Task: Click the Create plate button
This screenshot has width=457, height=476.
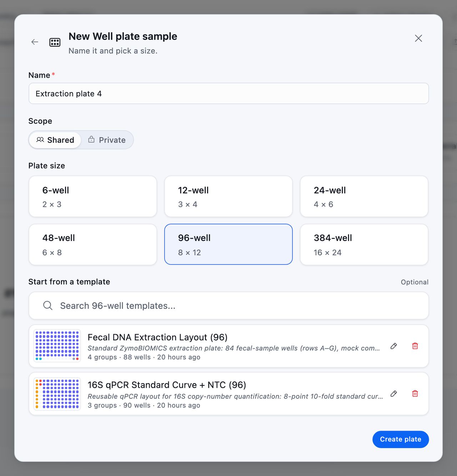Action: tap(401, 439)
